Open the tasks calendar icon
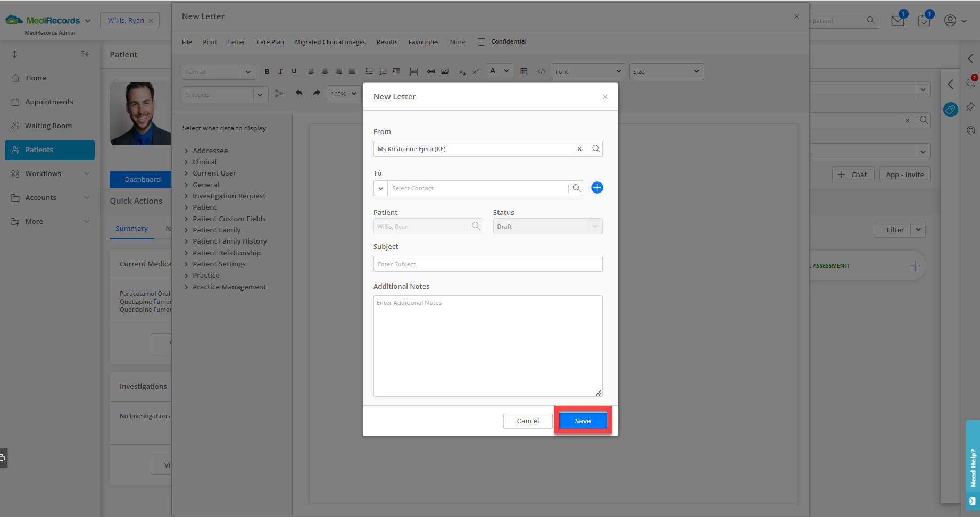 pyautogui.click(x=924, y=21)
